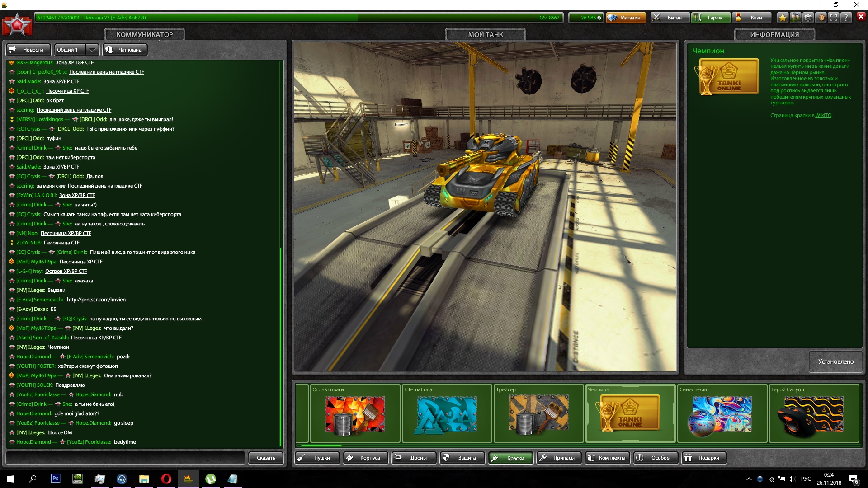The width and height of the screenshot is (868, 488).
Task: Click the tank 3D preview
Action: point(485,207)
